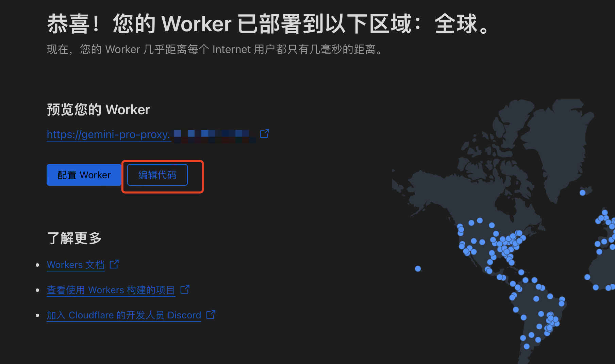This screenshot has width=615, height=364.
Task: Click external-link icon beside the preview URL
Action: tap(265, 134)
